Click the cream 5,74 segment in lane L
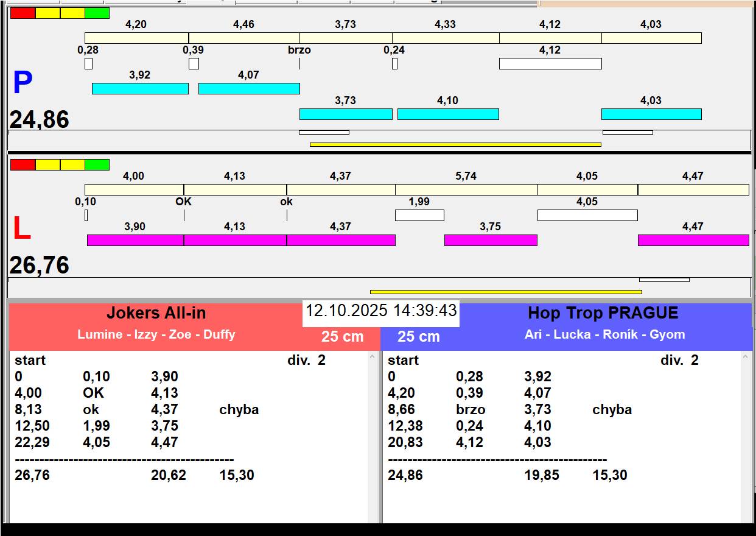Viewport: 756px width, 536px height. click(x=466, y=189)
